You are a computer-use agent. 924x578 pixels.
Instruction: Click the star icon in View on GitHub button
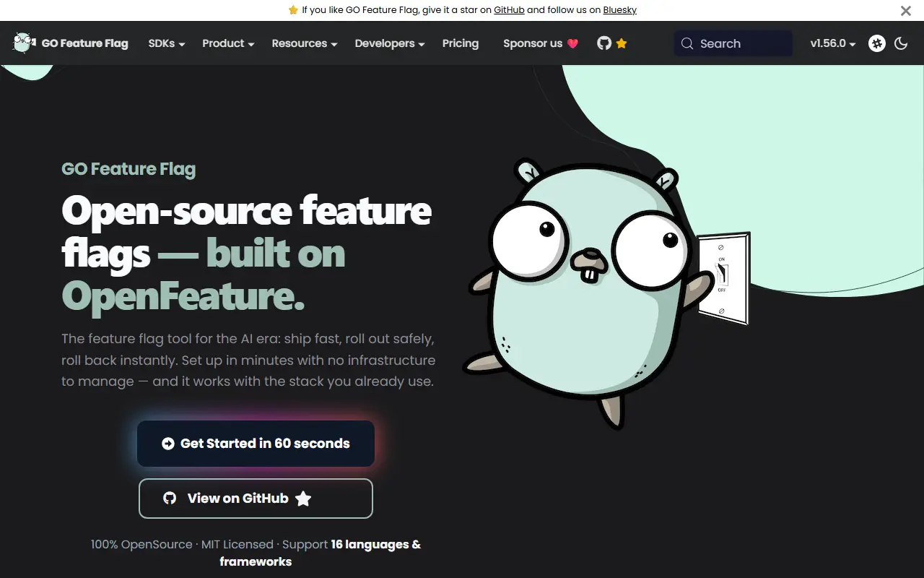click(303, 499)
